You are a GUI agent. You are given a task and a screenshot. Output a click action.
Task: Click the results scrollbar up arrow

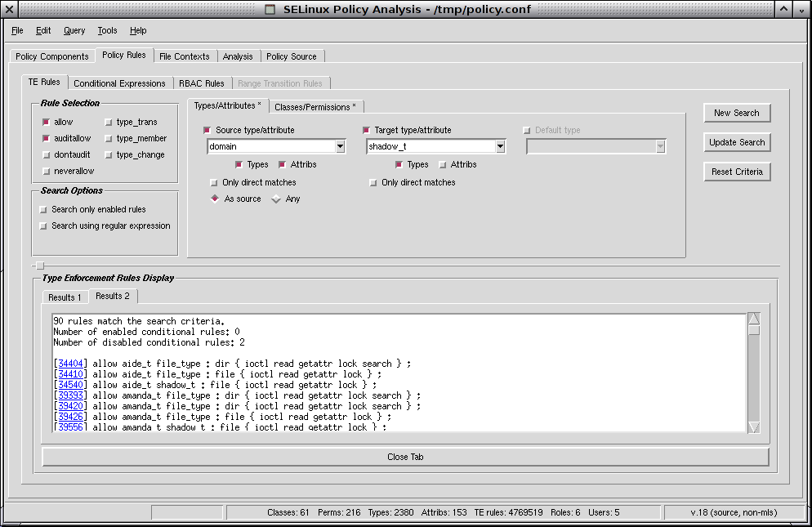pos(754,319)
